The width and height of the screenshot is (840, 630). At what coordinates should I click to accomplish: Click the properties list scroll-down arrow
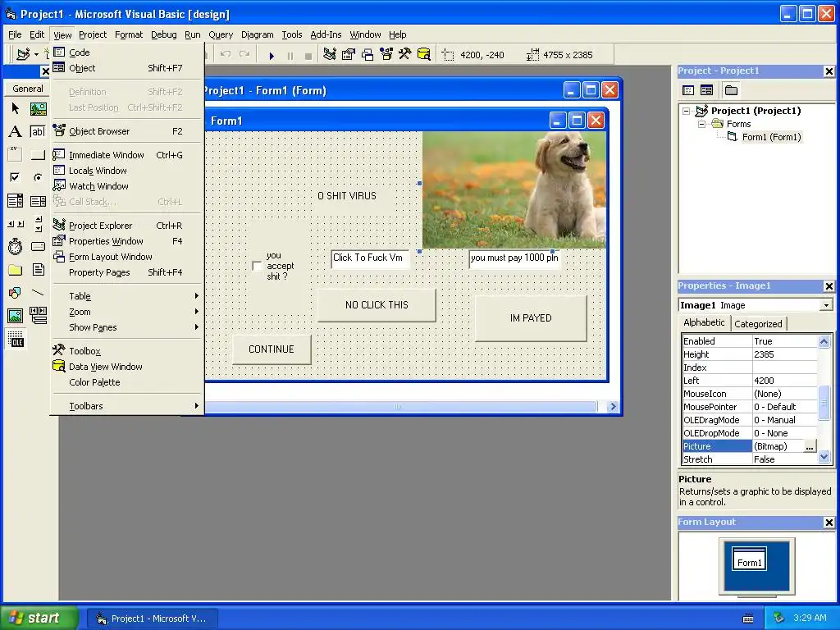(x=824, y=457)
